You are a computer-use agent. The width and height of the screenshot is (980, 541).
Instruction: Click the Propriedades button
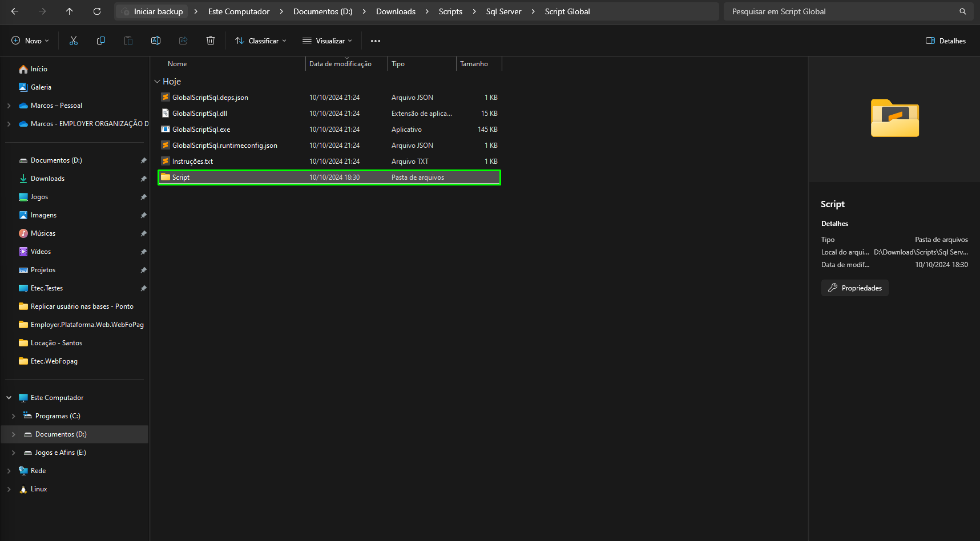[x=854, y=288]
